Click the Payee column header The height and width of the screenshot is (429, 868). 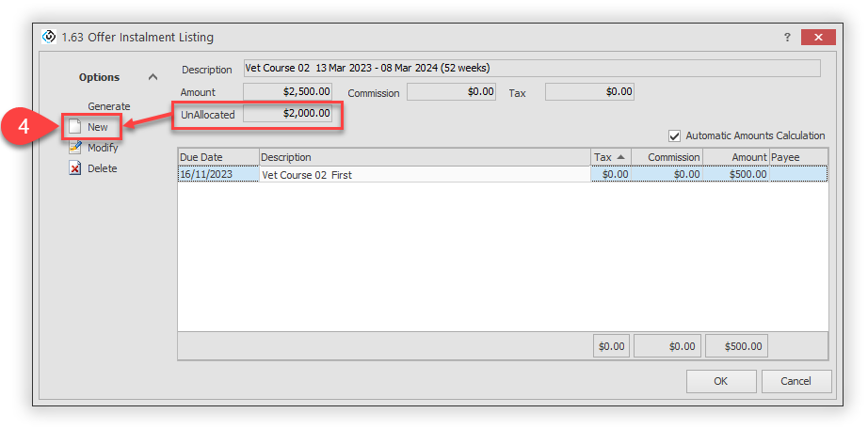798,157
